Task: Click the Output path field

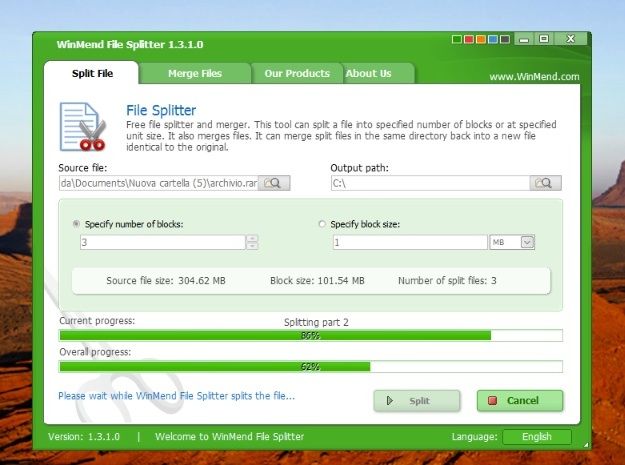Action: coord(430,183)
